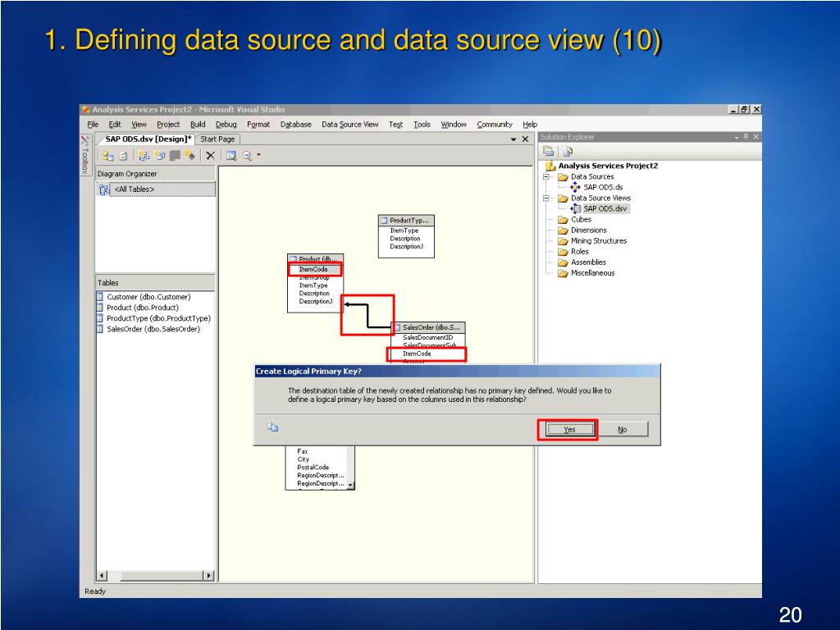This screenshot has width=840, height=630.
Task: Click the Cubes folder icon
Action: click(x=563, y=220)
